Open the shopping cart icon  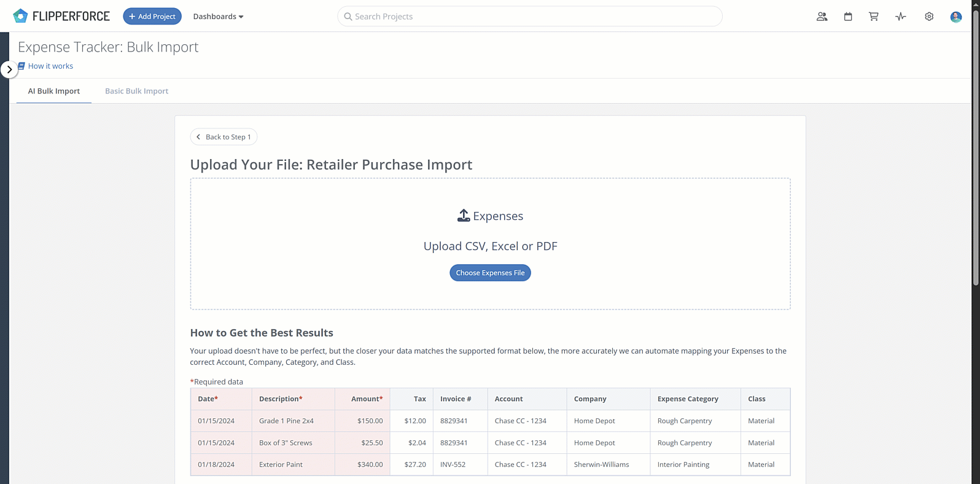(873, 17)
